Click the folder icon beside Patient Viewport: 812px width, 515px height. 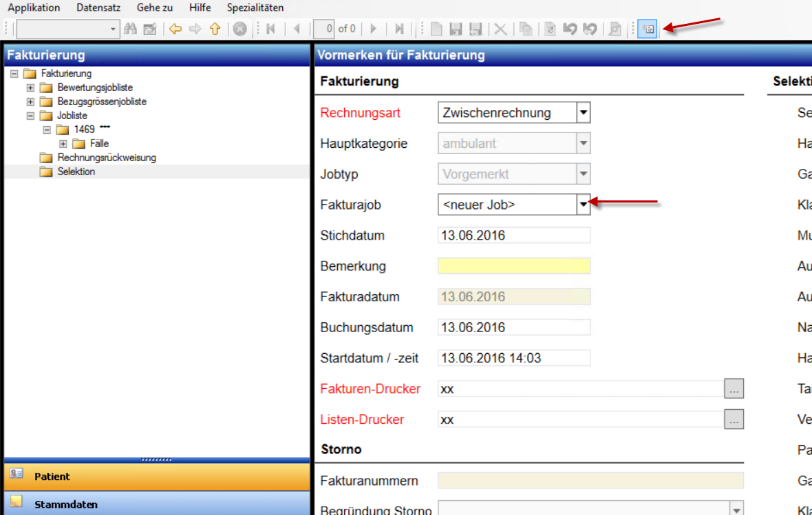point(16,476)
